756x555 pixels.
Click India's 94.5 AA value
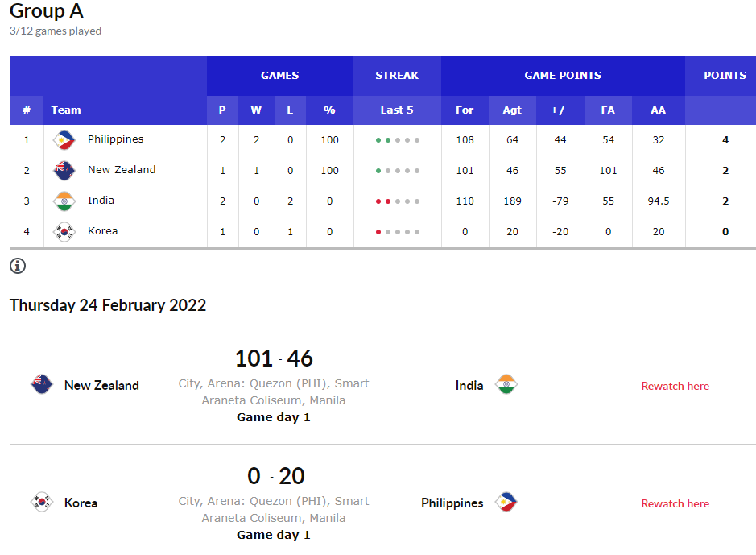pyautogui.click(x=659, y=201)
